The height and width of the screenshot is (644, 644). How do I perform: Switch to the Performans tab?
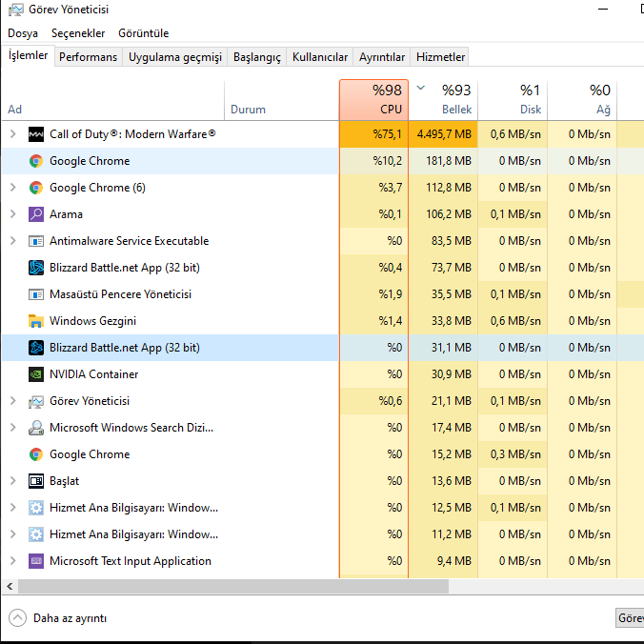pyautogui.click(x=88, y=57)
